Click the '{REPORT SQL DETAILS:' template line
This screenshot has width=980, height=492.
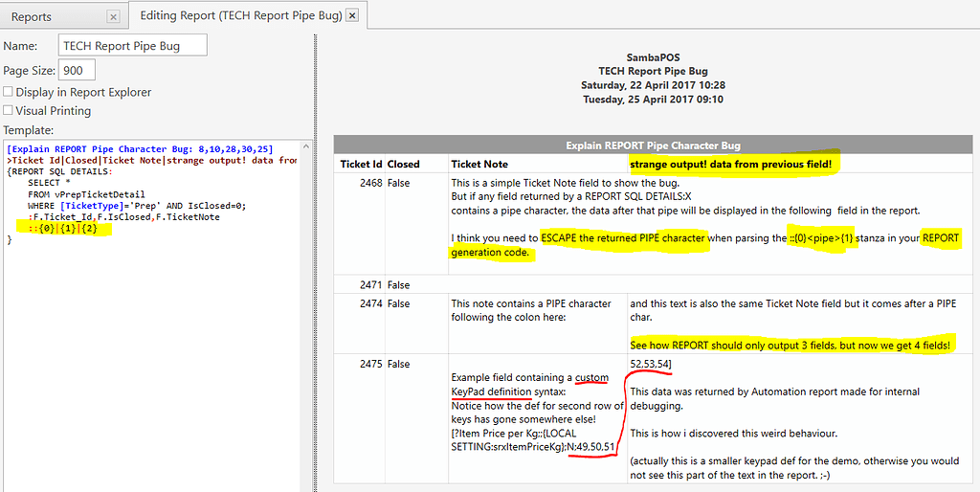58,171
